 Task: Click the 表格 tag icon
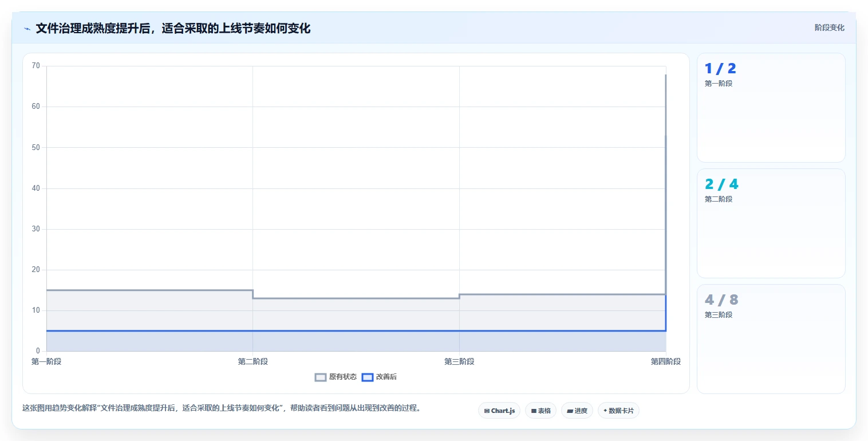(534, 411)
